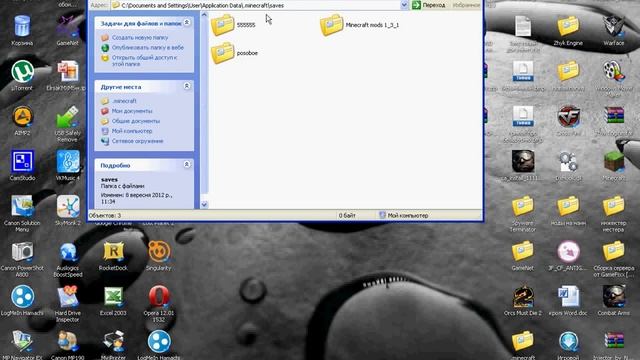
Task: Click "Создать новую папку" task link
Action: (140, 38)
